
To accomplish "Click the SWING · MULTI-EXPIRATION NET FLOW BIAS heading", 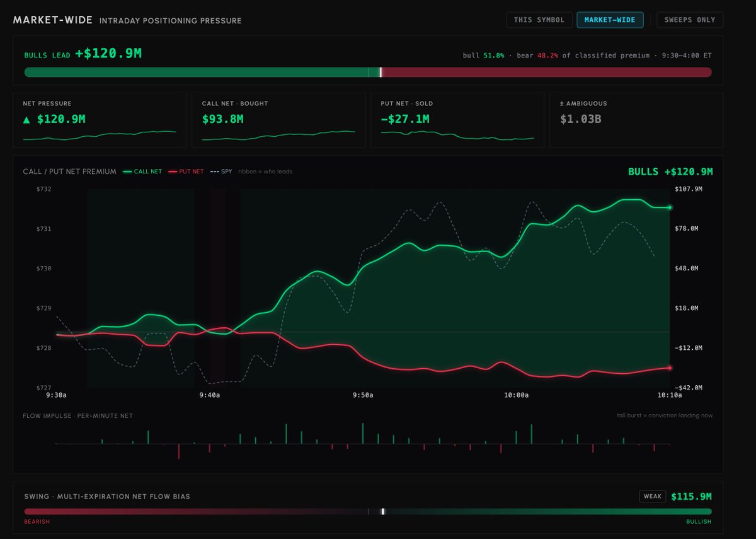I will 107,497.
